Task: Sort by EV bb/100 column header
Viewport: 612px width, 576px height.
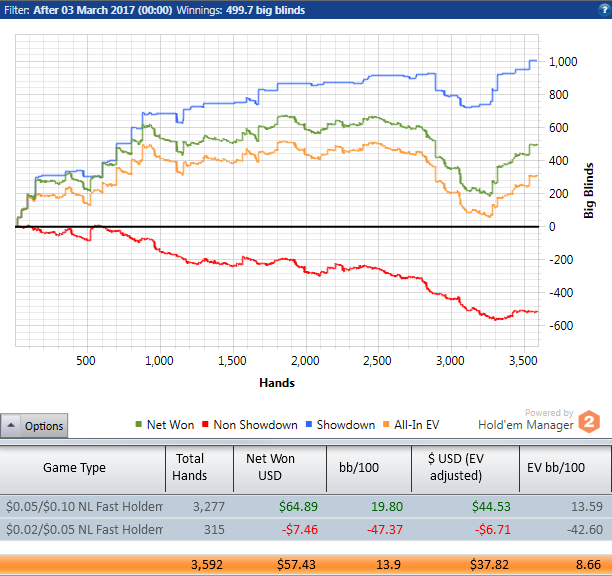Action: click(565, 468)
